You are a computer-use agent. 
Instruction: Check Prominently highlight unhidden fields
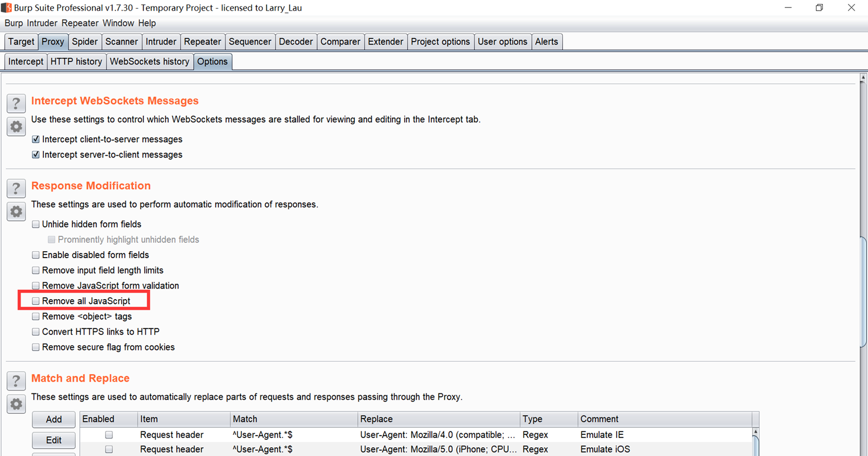pyautogui.click(x=52, y=239)
